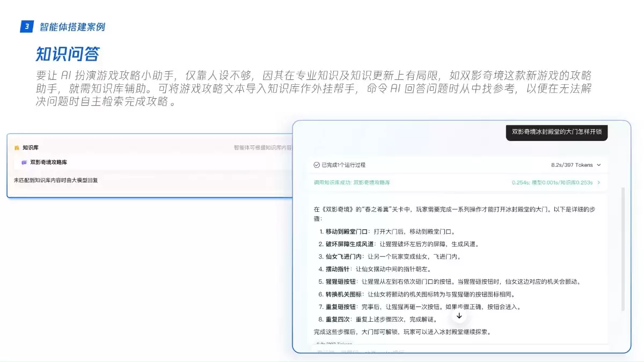The width and height of the screenshot is (644, 362).
Task: Open the 双影奇境攻略库 knowledge base entry
Action: coord(153,162)
